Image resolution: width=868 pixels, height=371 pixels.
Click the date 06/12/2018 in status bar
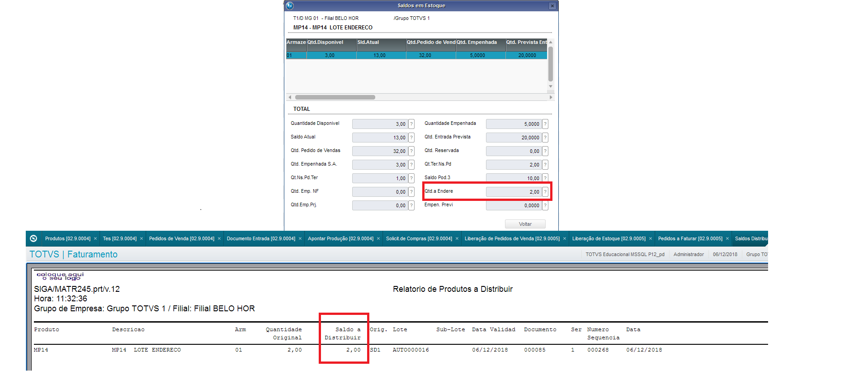click(x=725, y=254)
